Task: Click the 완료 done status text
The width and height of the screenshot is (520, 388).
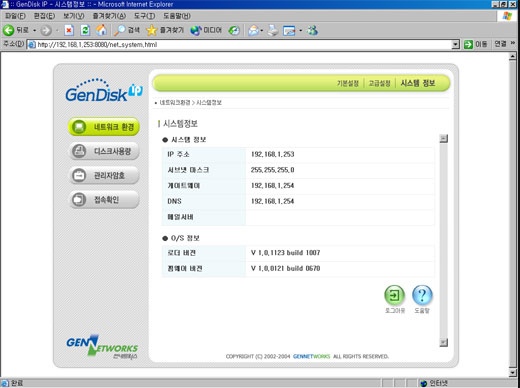Action: tap(17, 383)
